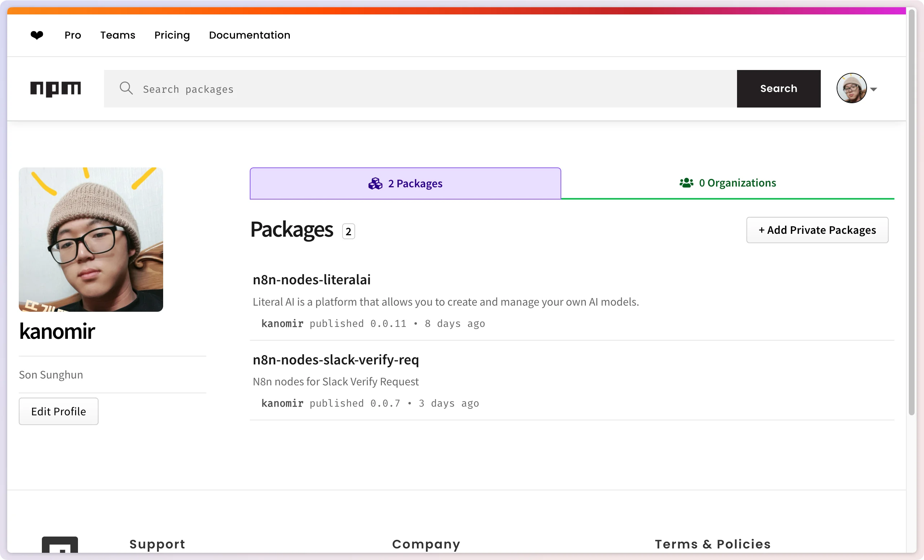Open npm homepage via the npm logo
Screen dimensions: 924x560
coord(56,88)
